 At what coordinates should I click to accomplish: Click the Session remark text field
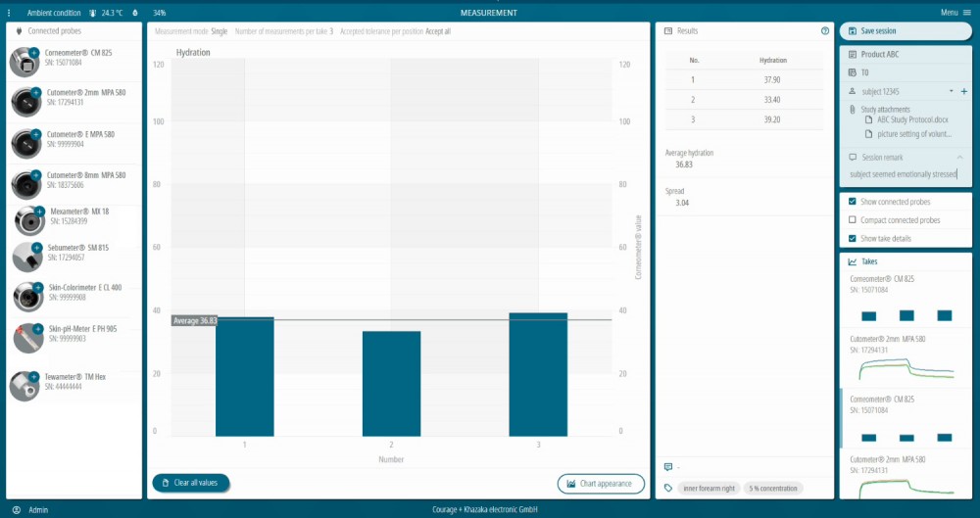904,175
